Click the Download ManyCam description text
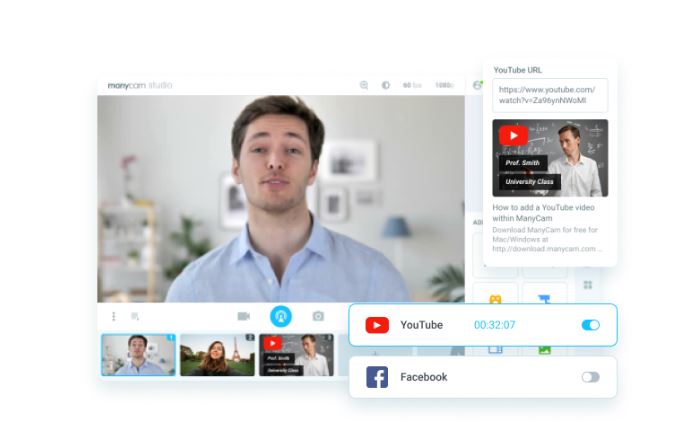Viewport: 685px width, 439px height. point(547,239)
